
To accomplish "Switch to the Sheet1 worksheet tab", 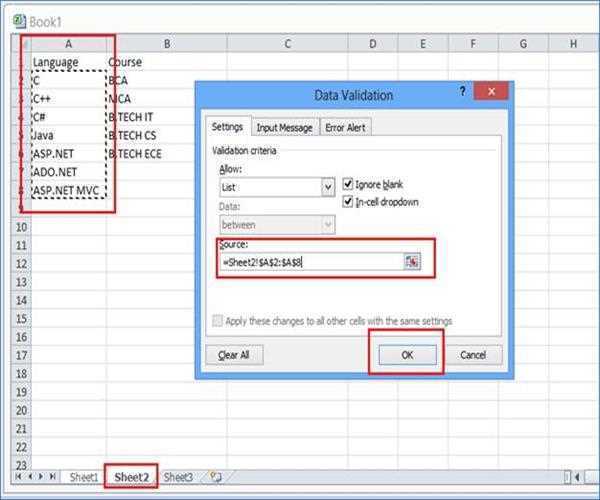I will click(x=83, y=477).
